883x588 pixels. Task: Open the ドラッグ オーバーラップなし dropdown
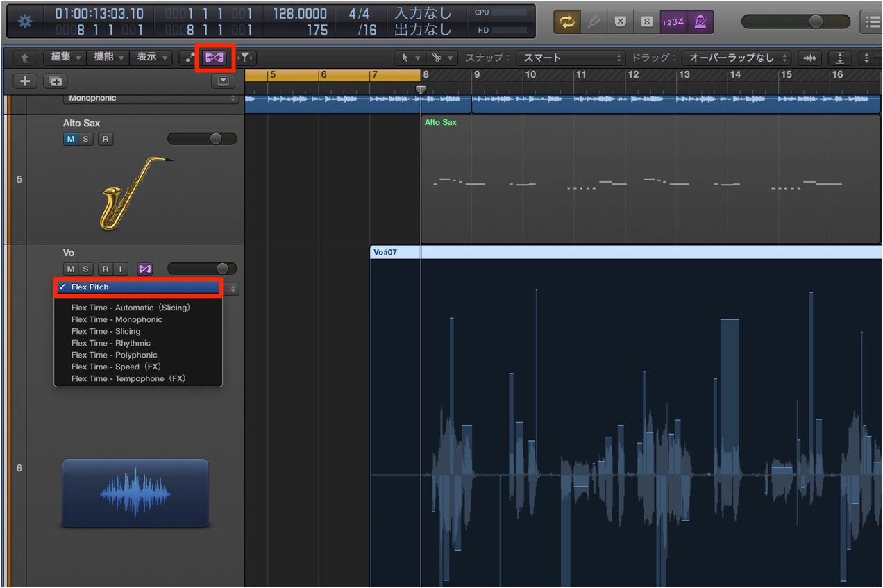737,58
